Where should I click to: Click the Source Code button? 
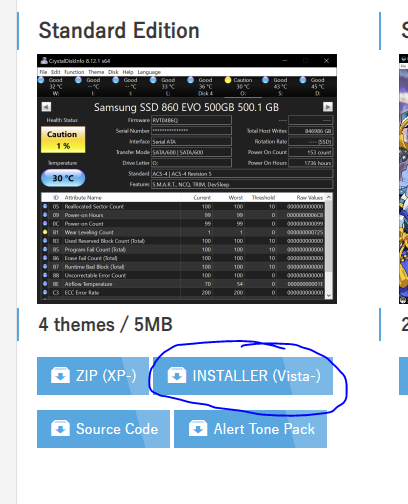103,429
